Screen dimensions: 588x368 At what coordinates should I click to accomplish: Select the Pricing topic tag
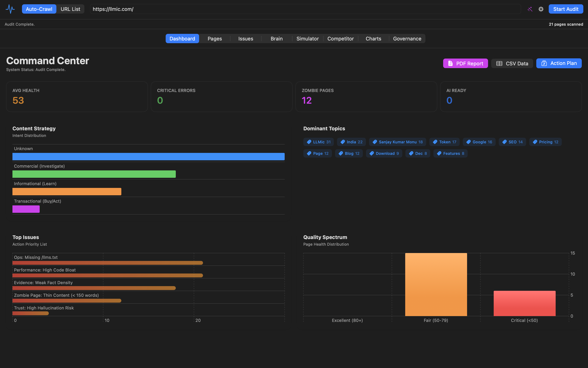pos(545,142)
